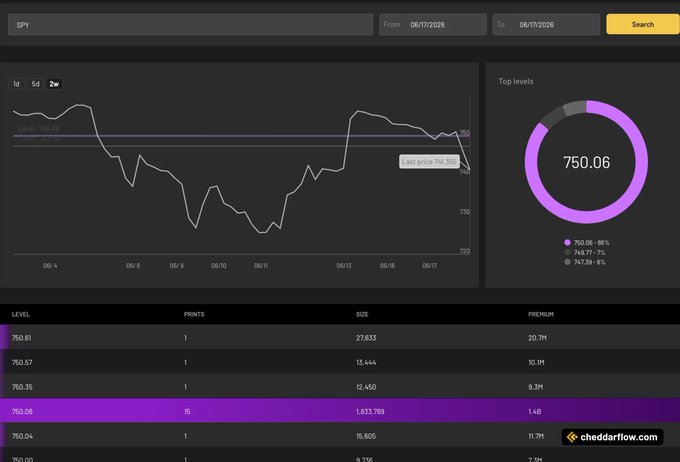The image size is (680, 462).
Task: Sort by the PREMIUM column header
Action: [x=541, y=315]
